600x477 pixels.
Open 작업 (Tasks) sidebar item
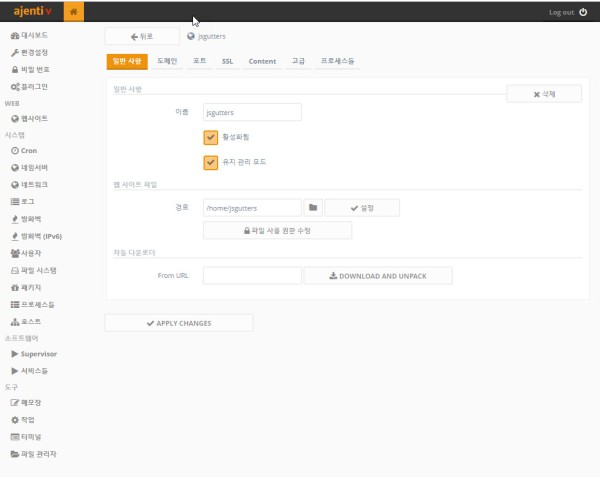(23, 420)
